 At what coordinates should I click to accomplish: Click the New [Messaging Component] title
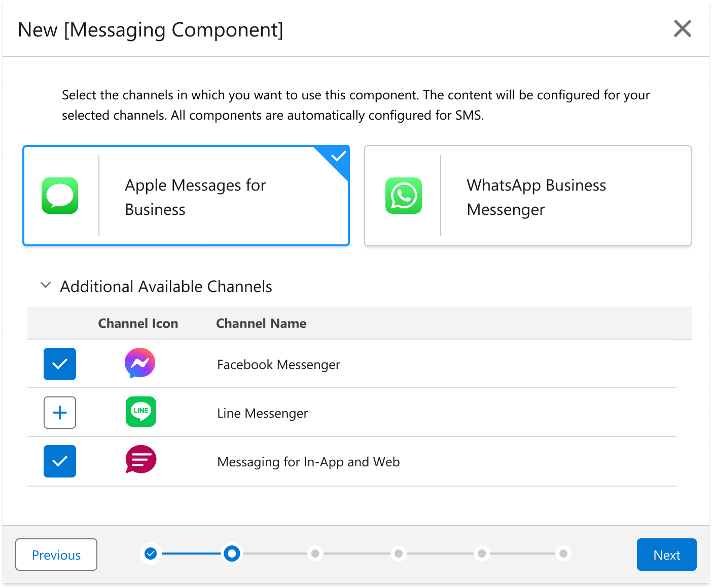click(151, 30)
